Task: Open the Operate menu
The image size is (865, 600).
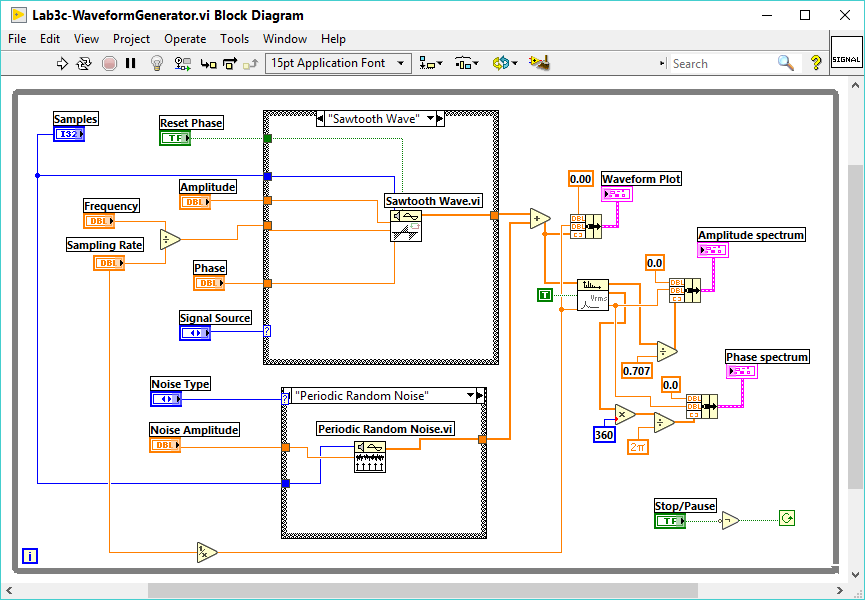Action: [x=185, y=39]
